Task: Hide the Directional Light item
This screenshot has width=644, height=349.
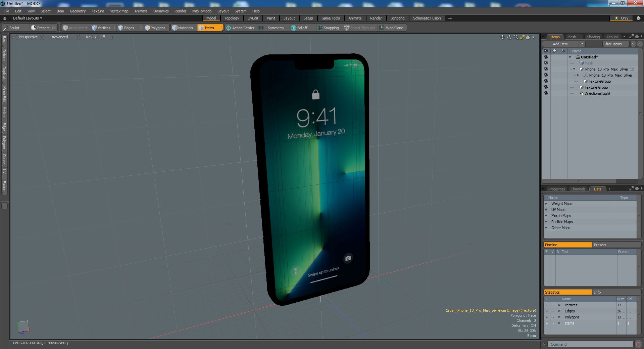Action: (546, 93)
